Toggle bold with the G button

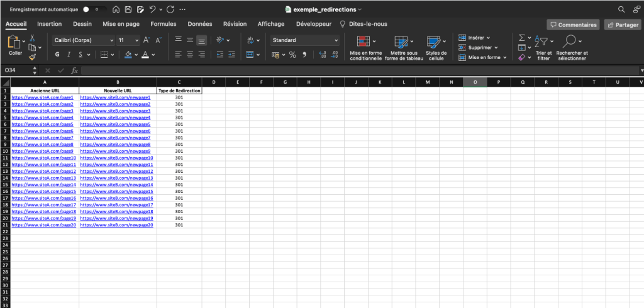coord(57,55)
